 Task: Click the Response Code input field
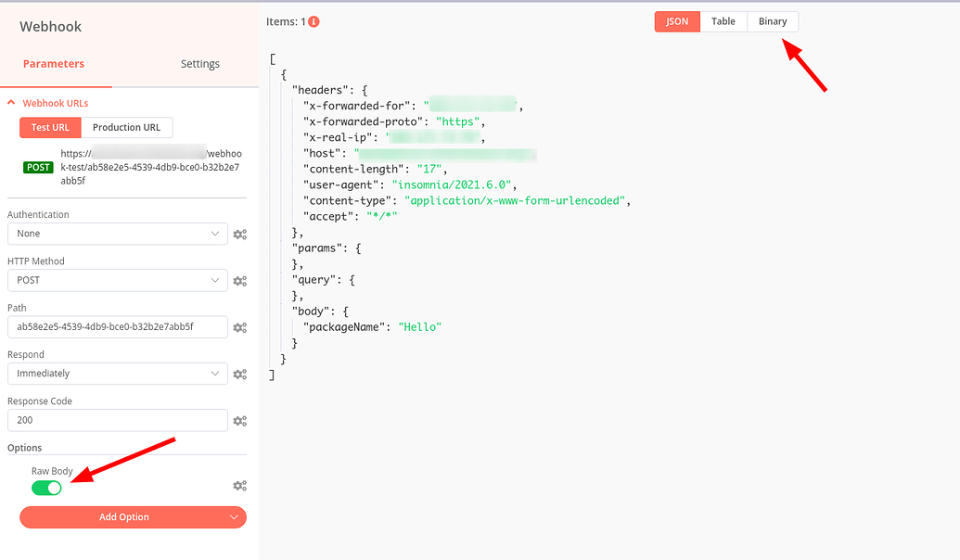117,420
